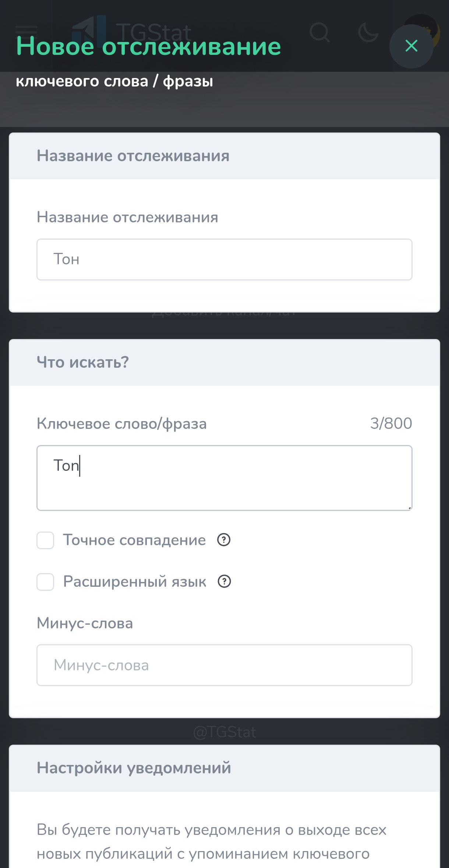The width and height of the screenshot is (449, 868).
Task: View help tooltip next to Точное совпадение
Action: pos(223,540)
